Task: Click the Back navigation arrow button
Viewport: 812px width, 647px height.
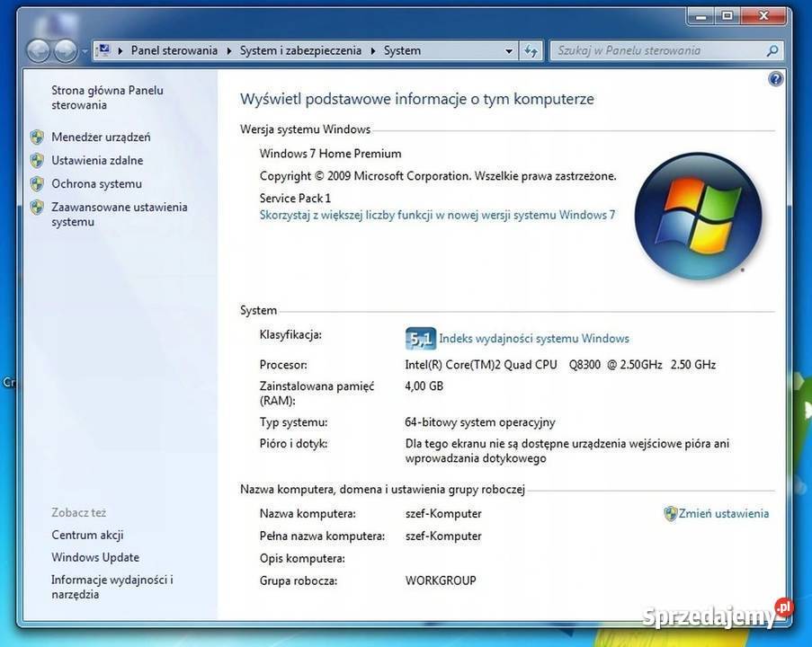Action: (x=39, y=51)
